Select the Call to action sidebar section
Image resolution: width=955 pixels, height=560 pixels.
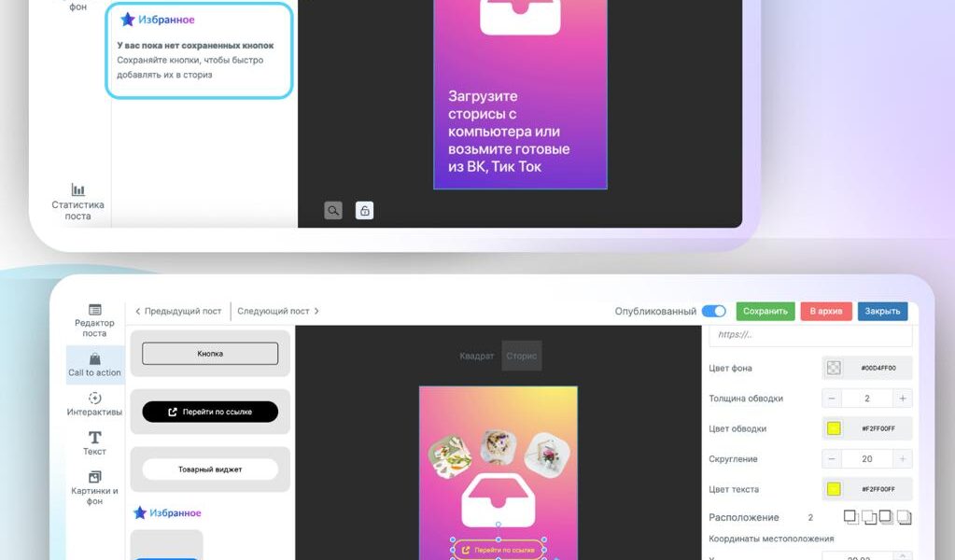point(94,365)
